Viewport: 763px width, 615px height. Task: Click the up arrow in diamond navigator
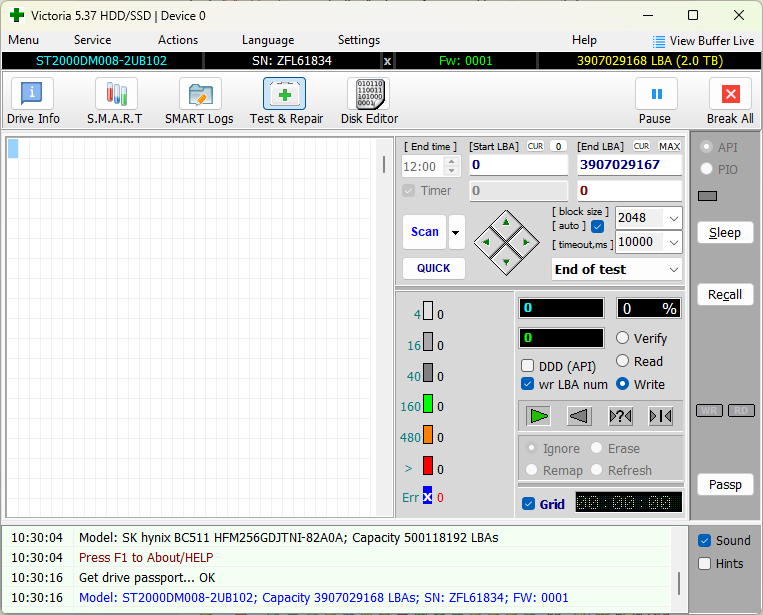pyautogui.click(x=506, y=223)
